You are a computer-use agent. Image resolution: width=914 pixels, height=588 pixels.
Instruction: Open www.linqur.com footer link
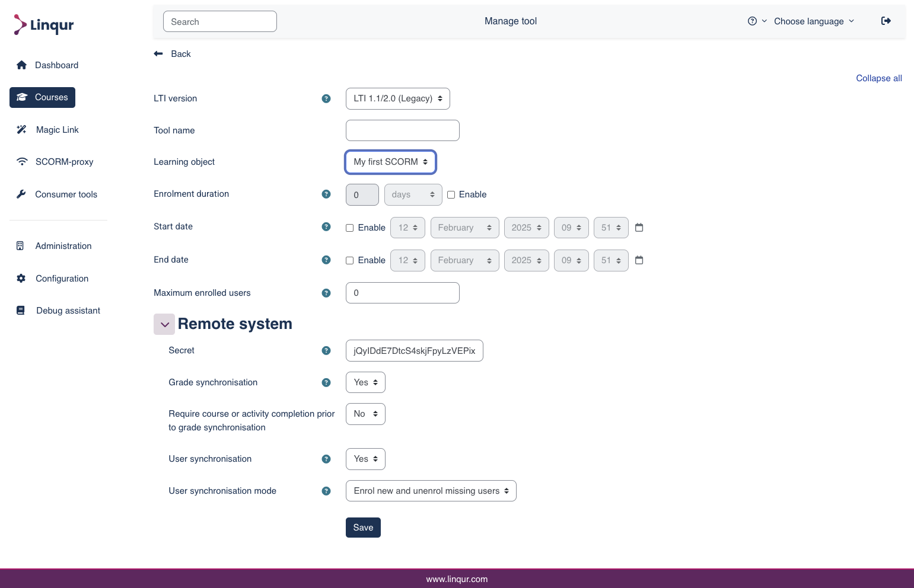pyautogui.click(x=457, y=579)
